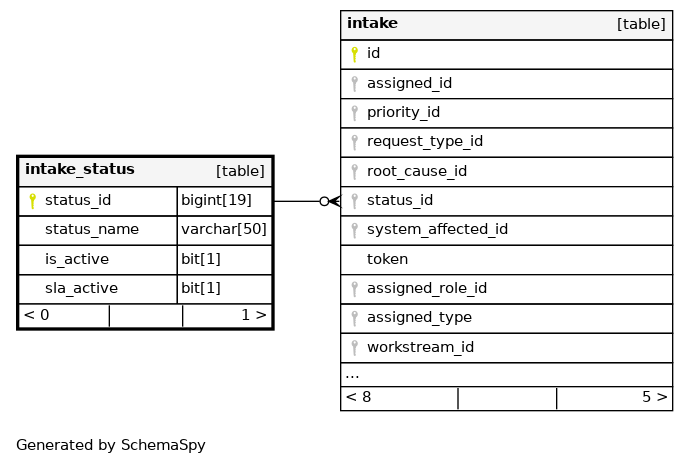Open the intake_status table title

[x=80, y=170]
